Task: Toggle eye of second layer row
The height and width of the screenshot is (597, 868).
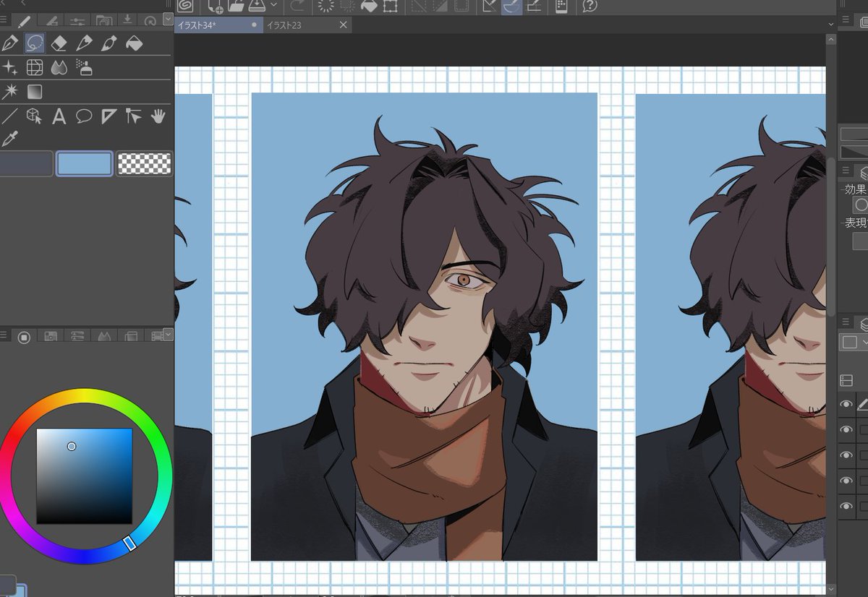Action: point(846,430)
